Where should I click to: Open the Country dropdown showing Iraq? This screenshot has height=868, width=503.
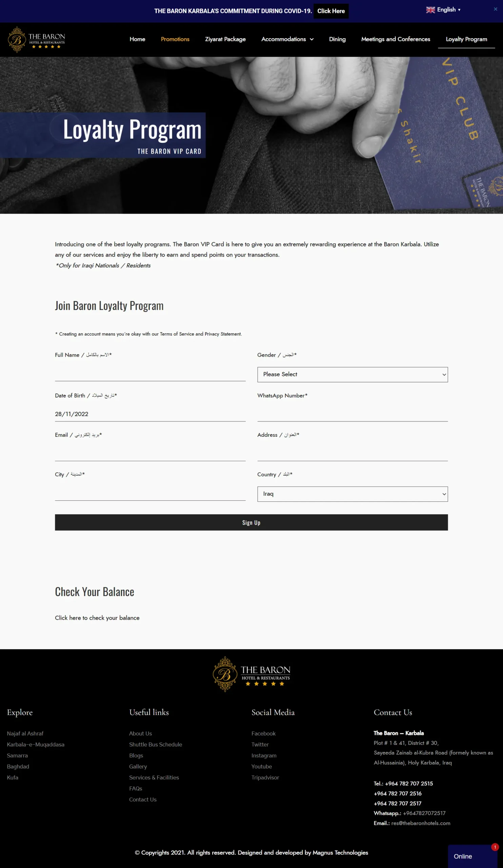pyautogui.click(x=352, y=494)
